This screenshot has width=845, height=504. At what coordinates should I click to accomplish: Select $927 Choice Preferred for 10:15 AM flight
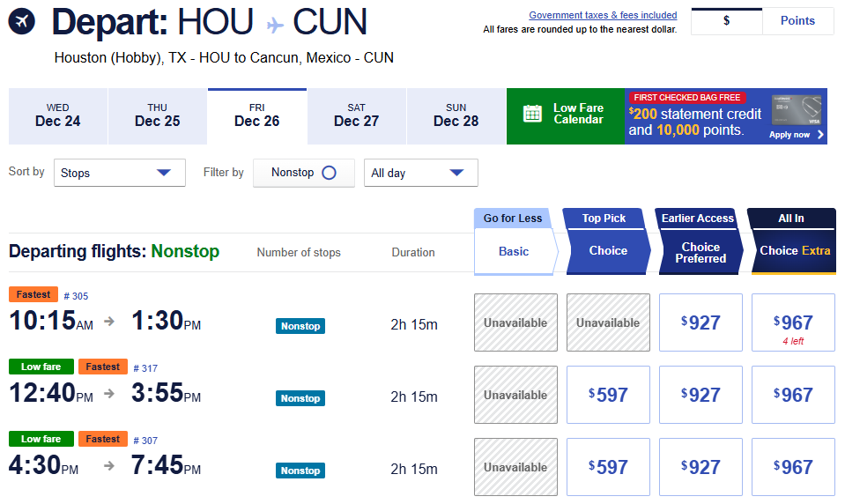point(700,322)
